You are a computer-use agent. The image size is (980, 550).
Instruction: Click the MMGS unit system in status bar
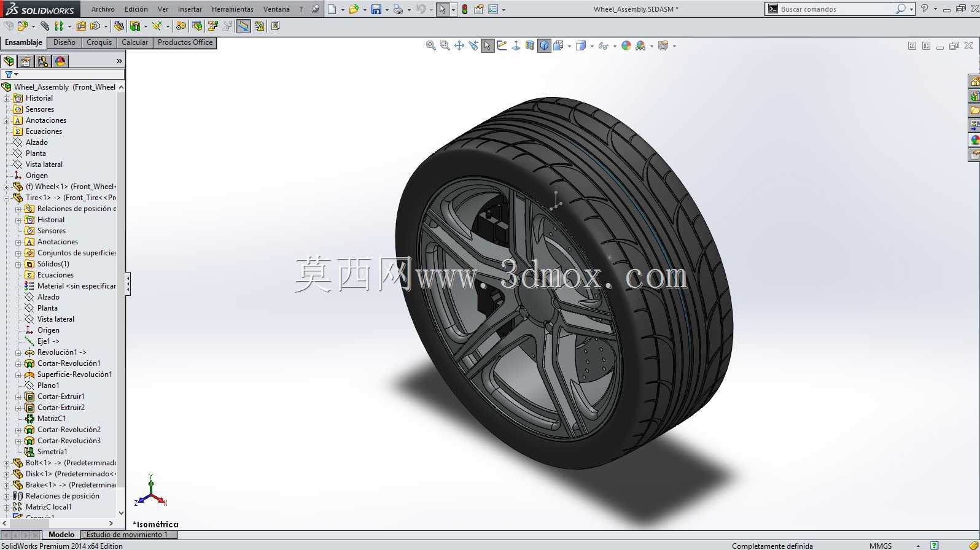click(x=881, y=546)
